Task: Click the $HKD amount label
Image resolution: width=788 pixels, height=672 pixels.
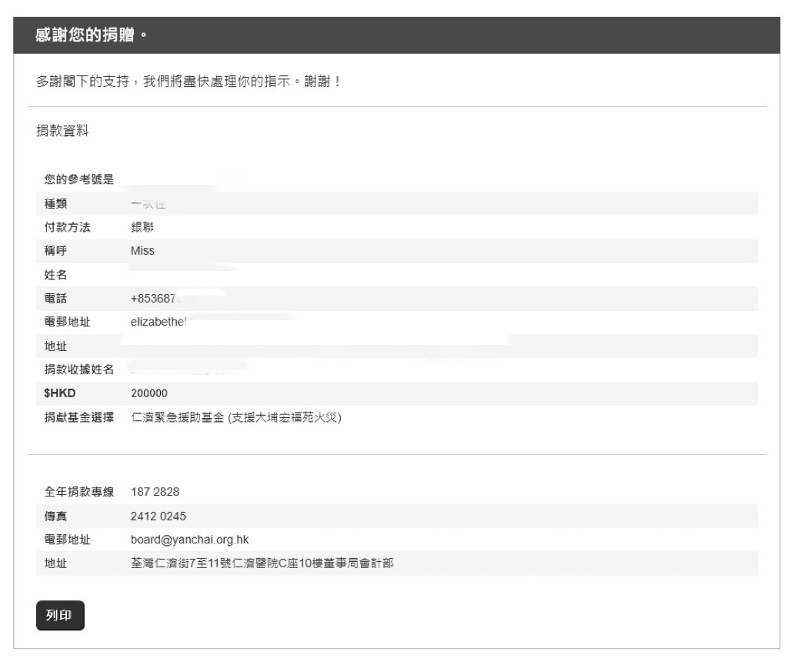Action: 60,393
